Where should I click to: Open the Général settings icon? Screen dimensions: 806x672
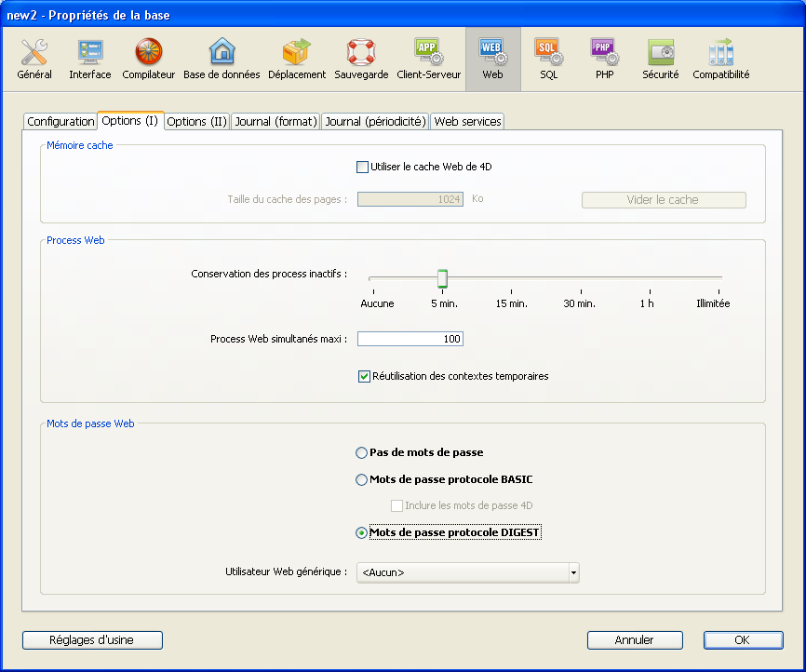coord(34,58)
